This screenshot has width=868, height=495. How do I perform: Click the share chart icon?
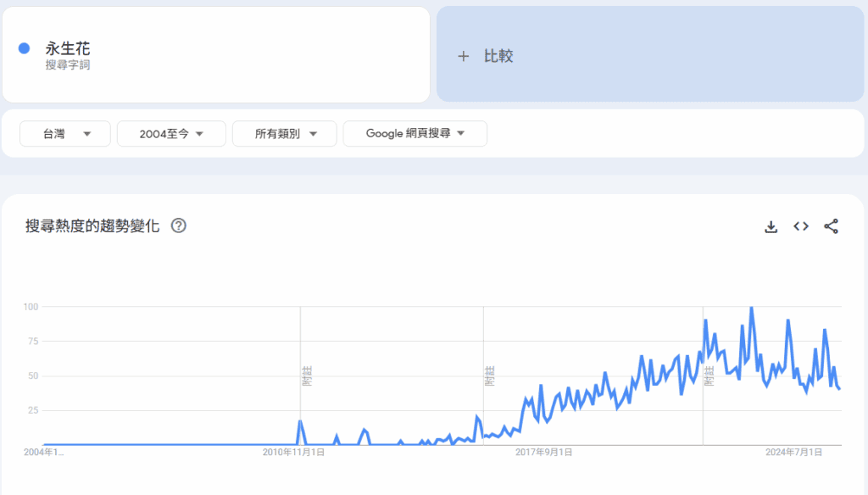click(x=831, y=226)
